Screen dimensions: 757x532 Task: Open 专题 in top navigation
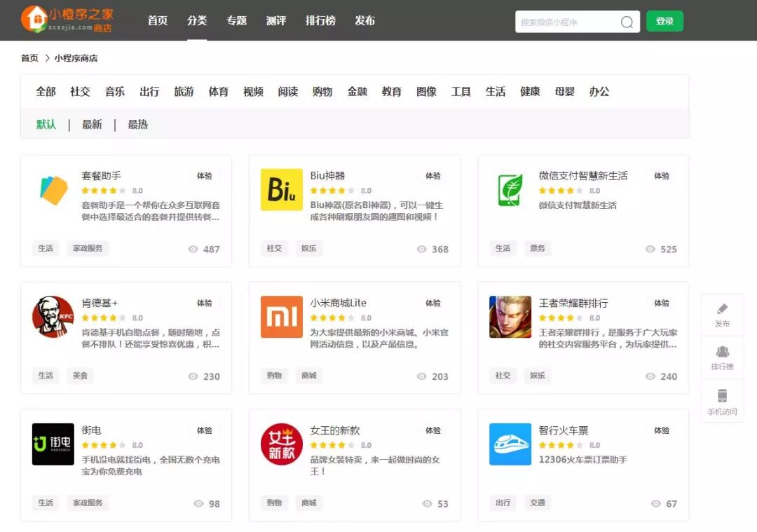pos(237,20)
